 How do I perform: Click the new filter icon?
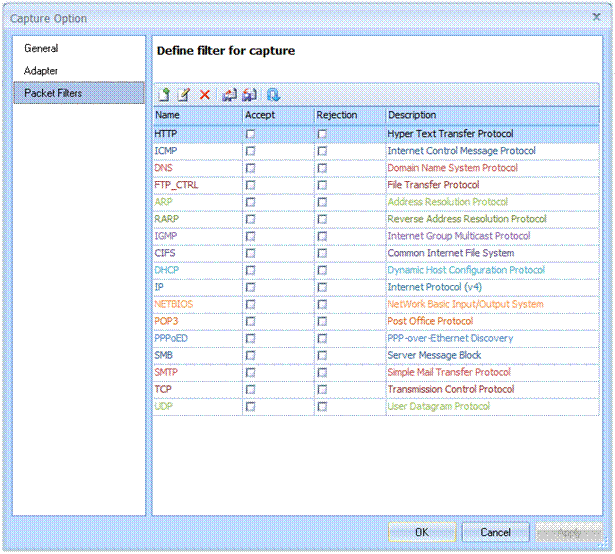tap(164, 95)
